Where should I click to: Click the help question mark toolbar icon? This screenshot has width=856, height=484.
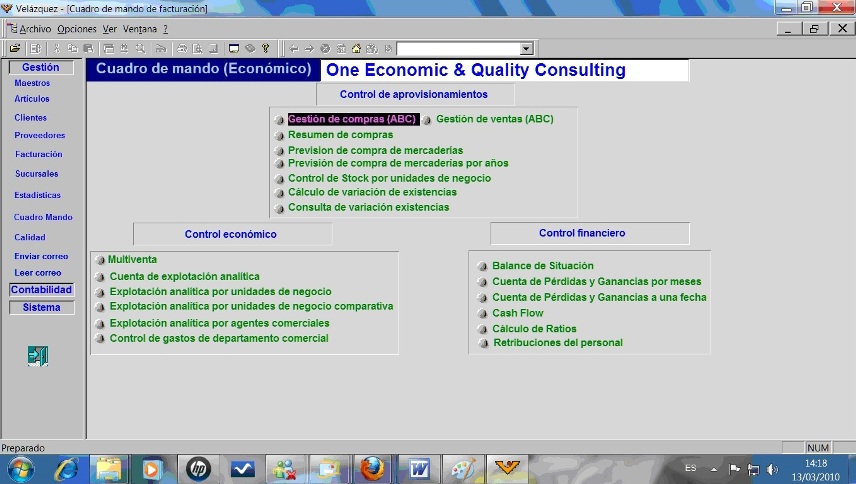[266, 49]
